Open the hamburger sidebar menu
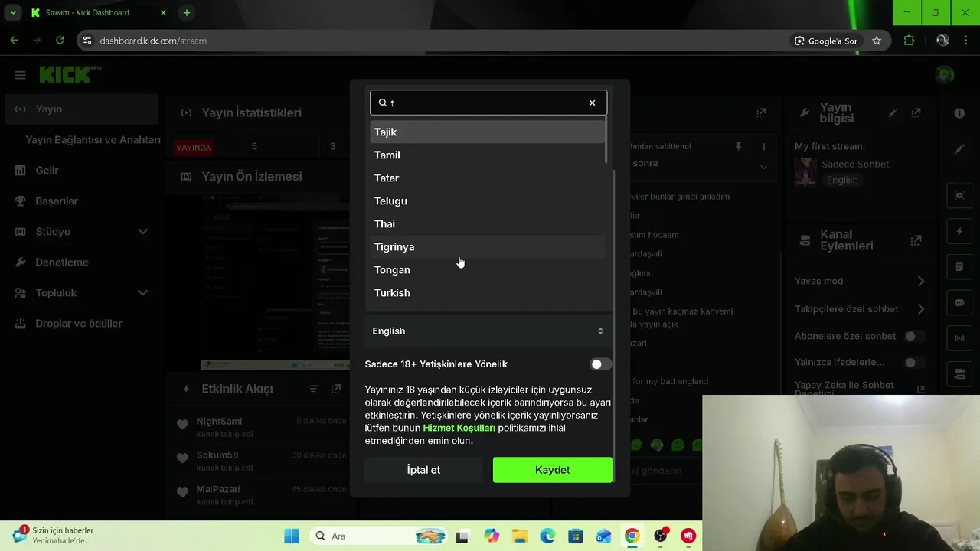The height and width of the screenshot is (551, 980). pyautogui.click(x=21, y=75)
